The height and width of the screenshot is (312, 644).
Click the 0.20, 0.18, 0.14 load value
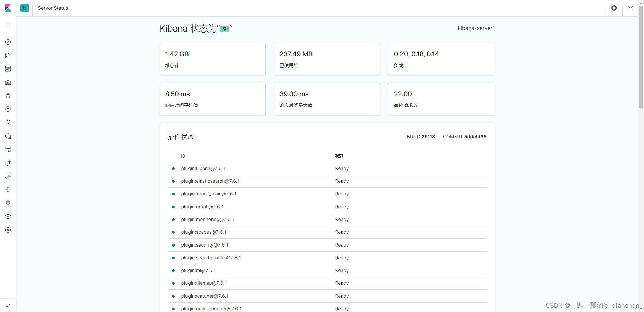tap(416, 54)
